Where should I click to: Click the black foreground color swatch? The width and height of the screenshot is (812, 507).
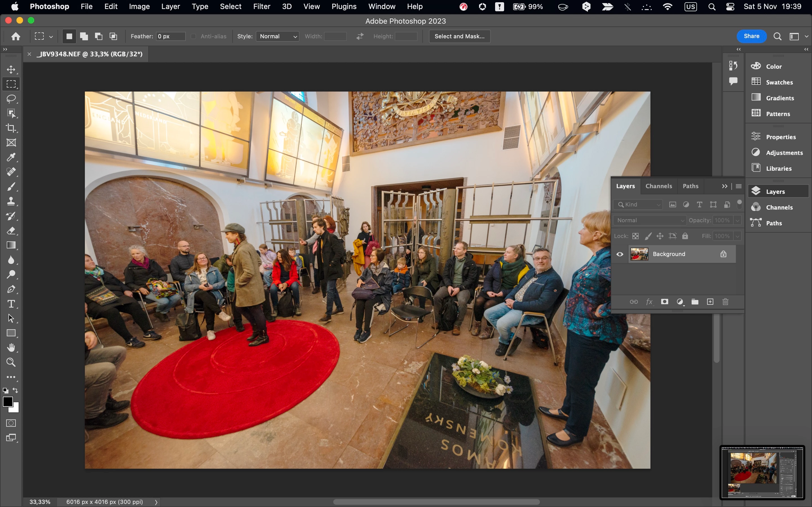tap(7, 401)
